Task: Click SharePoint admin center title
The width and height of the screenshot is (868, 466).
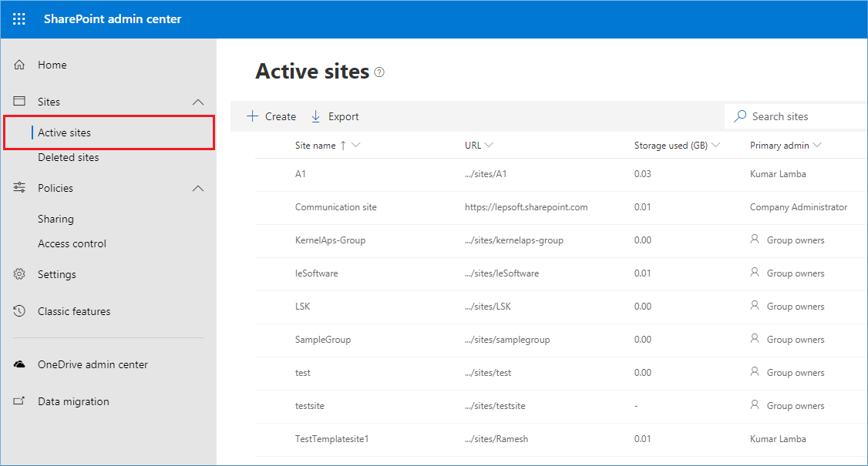Action: coord(113,18)
